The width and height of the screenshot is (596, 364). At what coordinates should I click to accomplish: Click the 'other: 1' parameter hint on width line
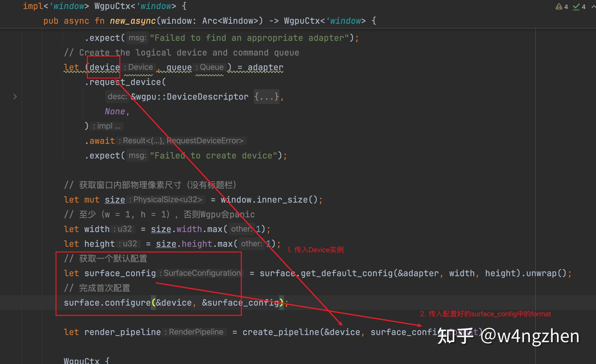[x=242, y=229]
